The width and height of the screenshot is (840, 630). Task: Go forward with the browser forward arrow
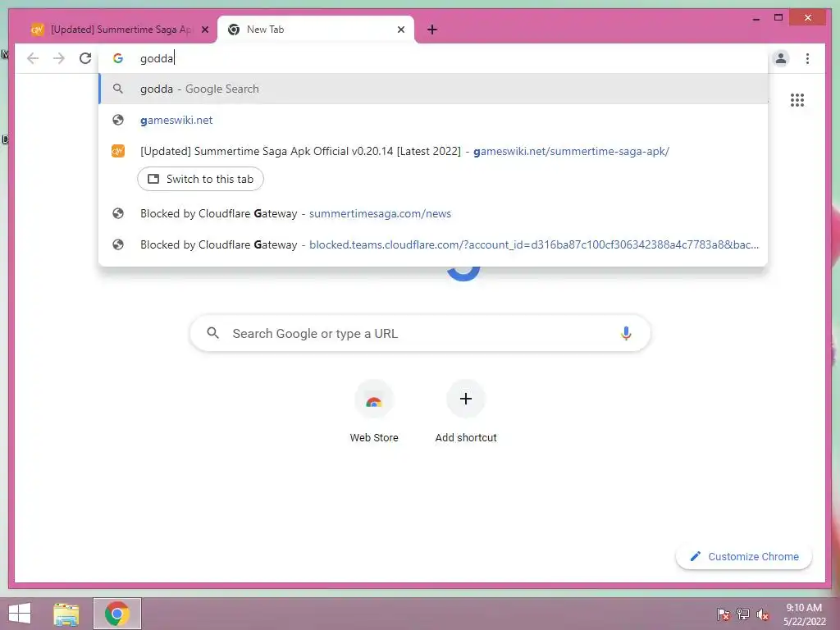point(59,58)
